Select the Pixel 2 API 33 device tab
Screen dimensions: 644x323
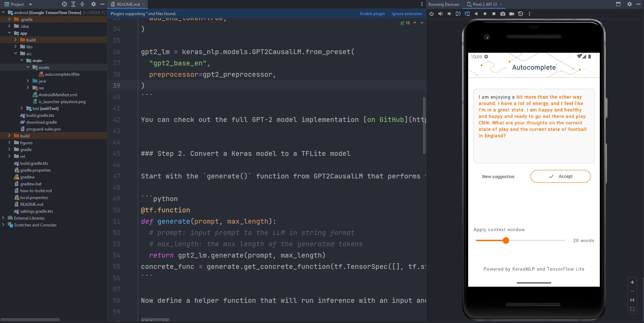point(484,4)
